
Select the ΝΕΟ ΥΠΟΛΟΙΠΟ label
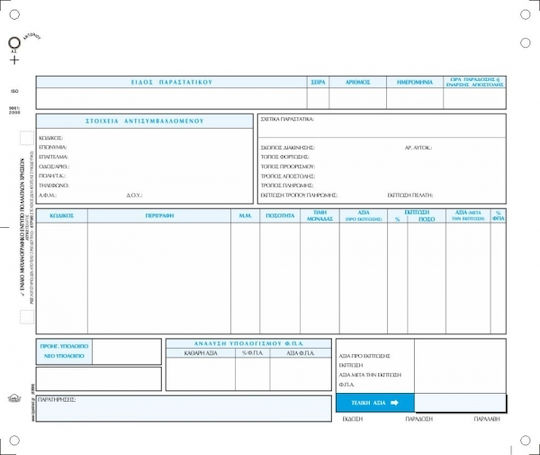(x=64, y=356)
